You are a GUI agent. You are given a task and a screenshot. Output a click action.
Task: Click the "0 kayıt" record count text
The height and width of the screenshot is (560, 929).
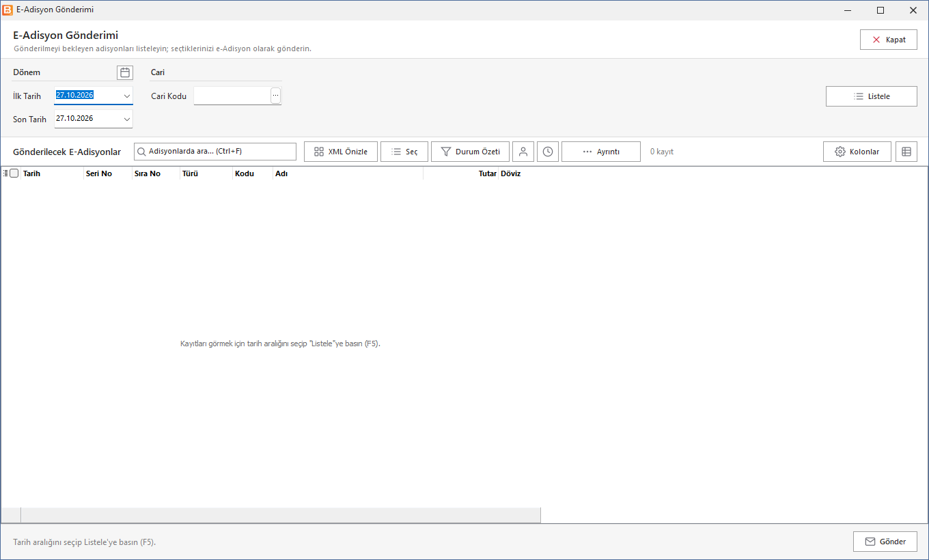click(661, 152)
